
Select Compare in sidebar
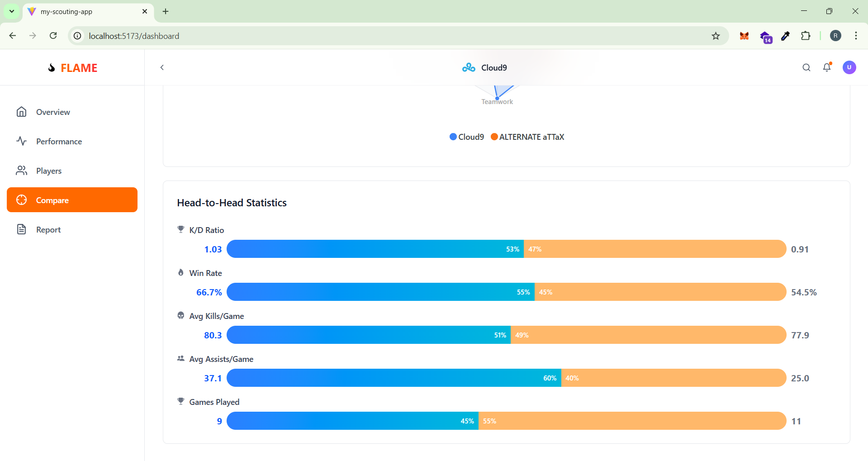pyautogui.click(x=72, y=200)
